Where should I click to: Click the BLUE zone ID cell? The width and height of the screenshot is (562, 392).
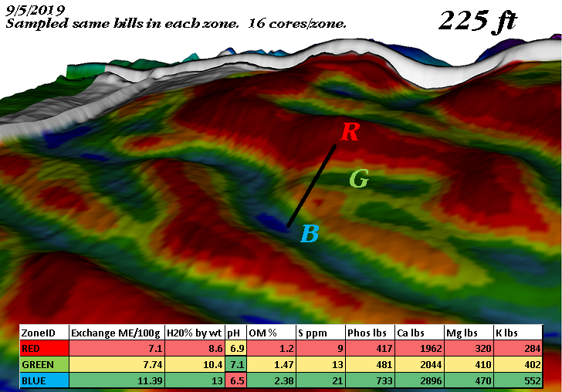pyautogui.click(x=44, y=380)
